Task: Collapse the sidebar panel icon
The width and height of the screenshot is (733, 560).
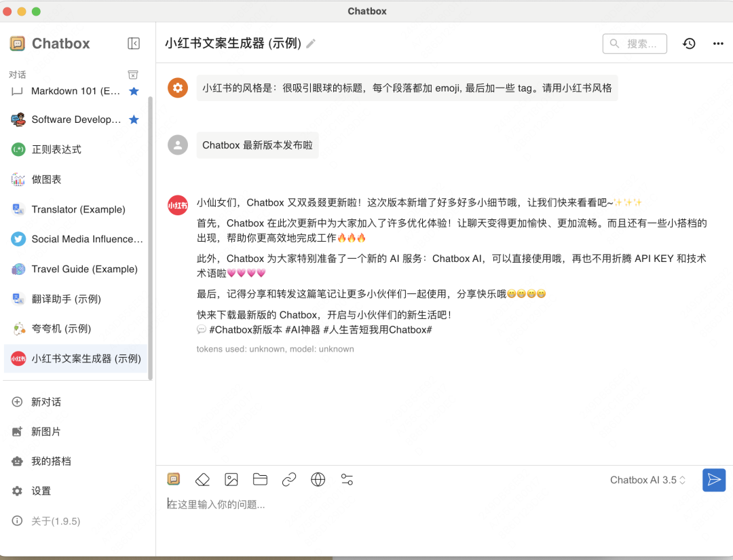Action: tap(133, 43)
